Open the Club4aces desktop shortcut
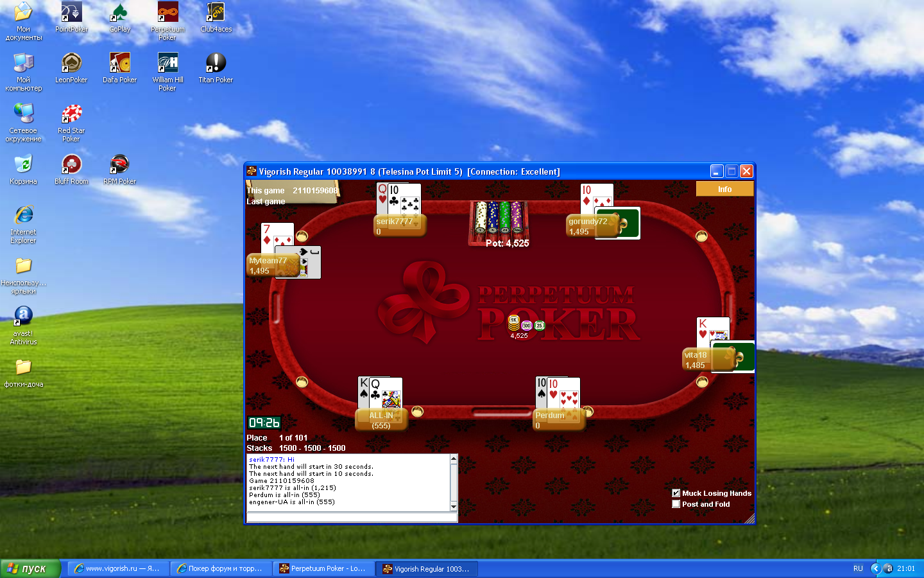924x578 pixels. point(216,17)
